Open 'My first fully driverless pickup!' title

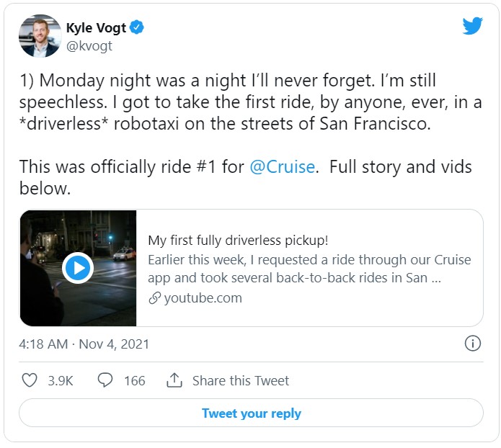point(238,241)
